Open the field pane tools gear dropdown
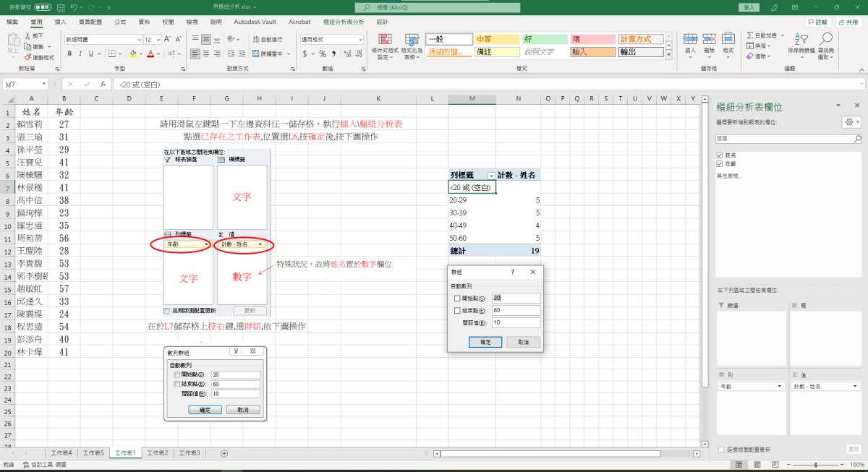The width and height of the screenshot is (868, 472). pyautogui.click(x=851, y=122)
